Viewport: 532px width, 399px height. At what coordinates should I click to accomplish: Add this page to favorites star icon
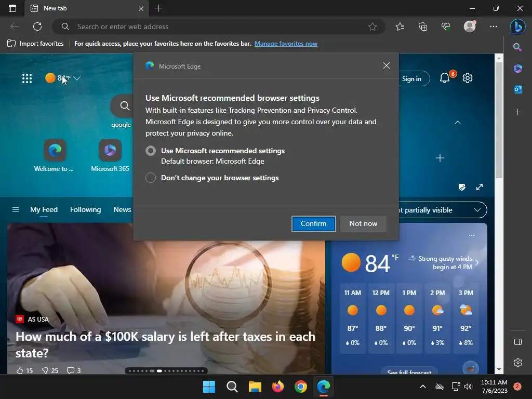click(372, 26)
